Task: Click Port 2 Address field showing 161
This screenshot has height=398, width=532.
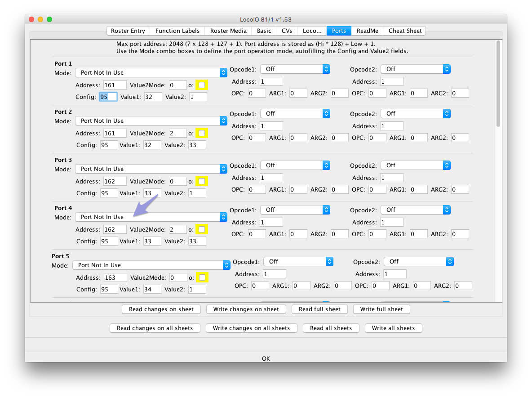Action: coord(115,133)
